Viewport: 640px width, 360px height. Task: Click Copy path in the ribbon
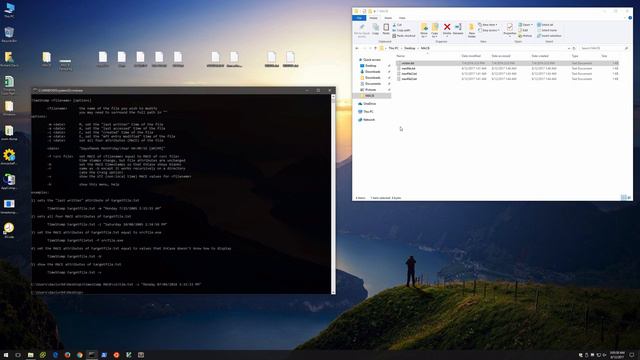pos(402,30)
